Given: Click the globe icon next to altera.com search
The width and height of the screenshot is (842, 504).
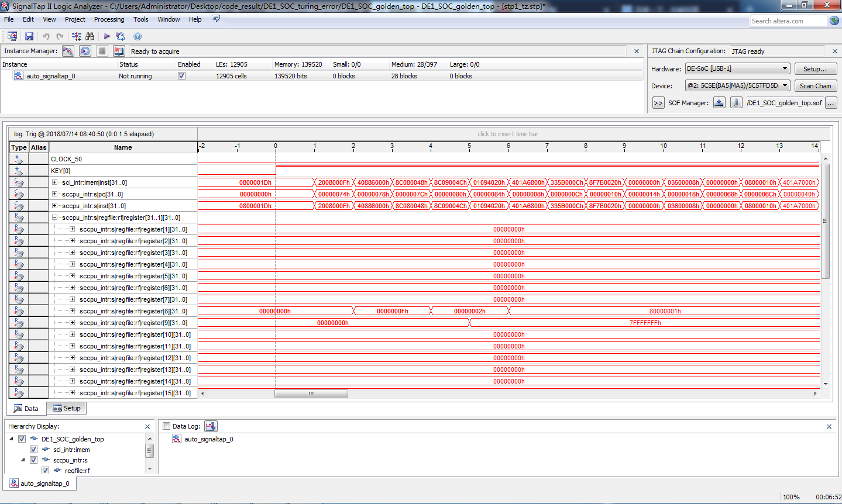Looking at the screenshot, I should (x=834, y=20).
